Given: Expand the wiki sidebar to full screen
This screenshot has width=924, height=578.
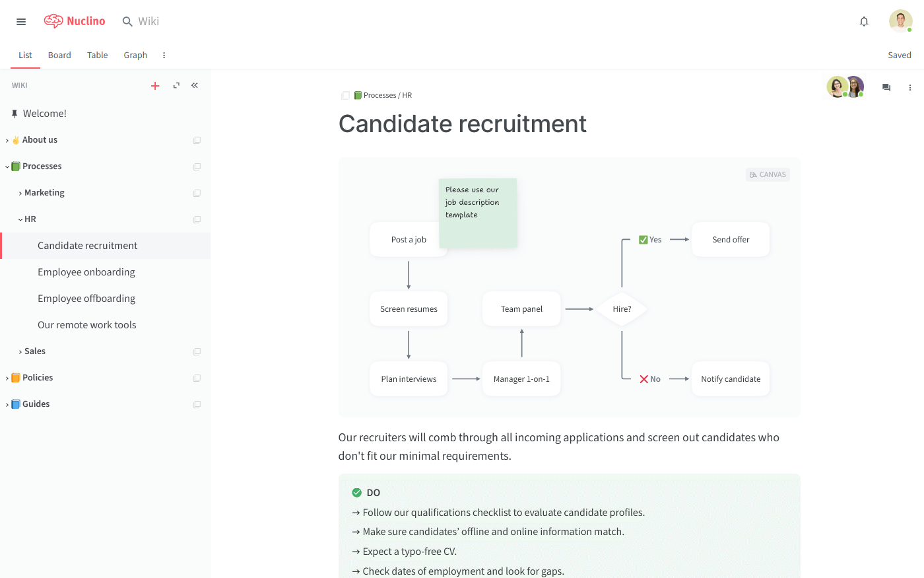Looking at the screenshot, I should [175, 85].
